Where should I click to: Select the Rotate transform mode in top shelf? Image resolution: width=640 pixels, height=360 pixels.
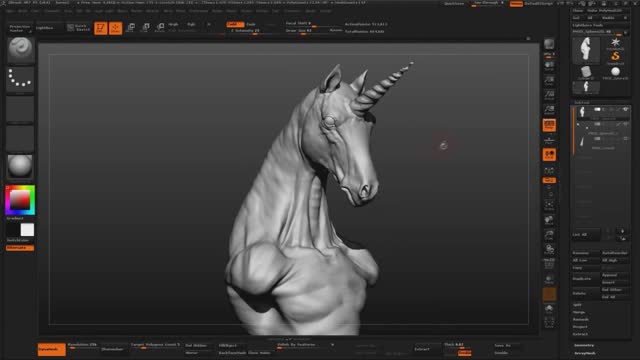click(x=160, y=28)
